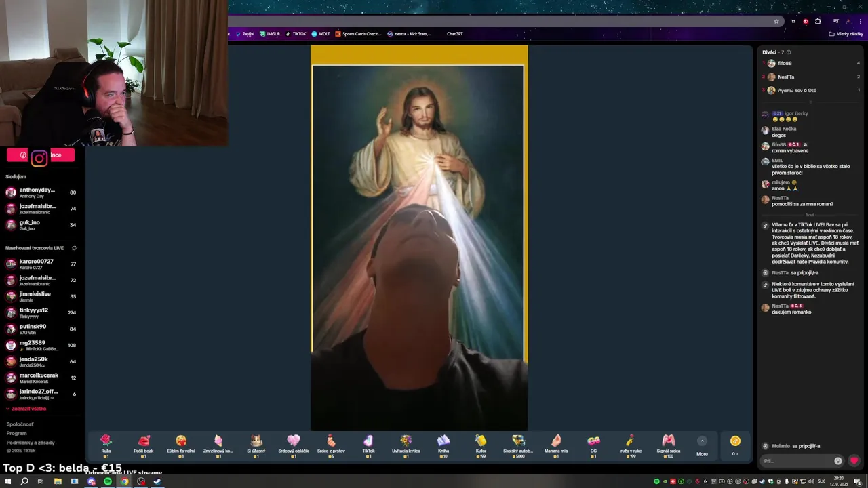Refresh the Navrhovaní tvorcovia LIVE list
This screenshot has height=488, width=868.
74,248
